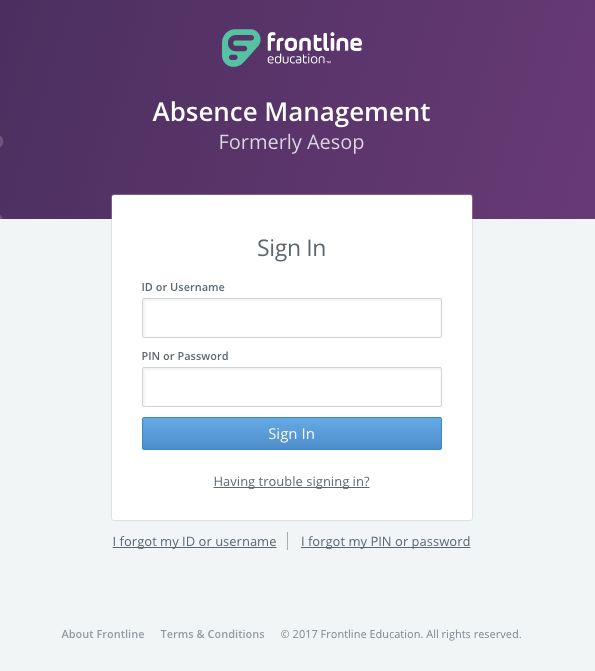Viewport: 595px width, 671px height.
Task: Click the PIN or Password label
Action: click(185, 356)
